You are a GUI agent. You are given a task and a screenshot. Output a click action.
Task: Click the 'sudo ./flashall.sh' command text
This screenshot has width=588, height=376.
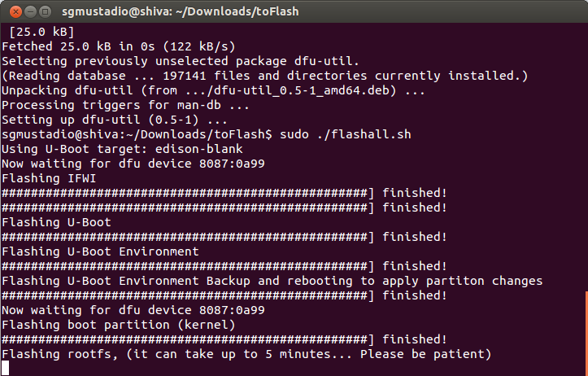(346, 134)
